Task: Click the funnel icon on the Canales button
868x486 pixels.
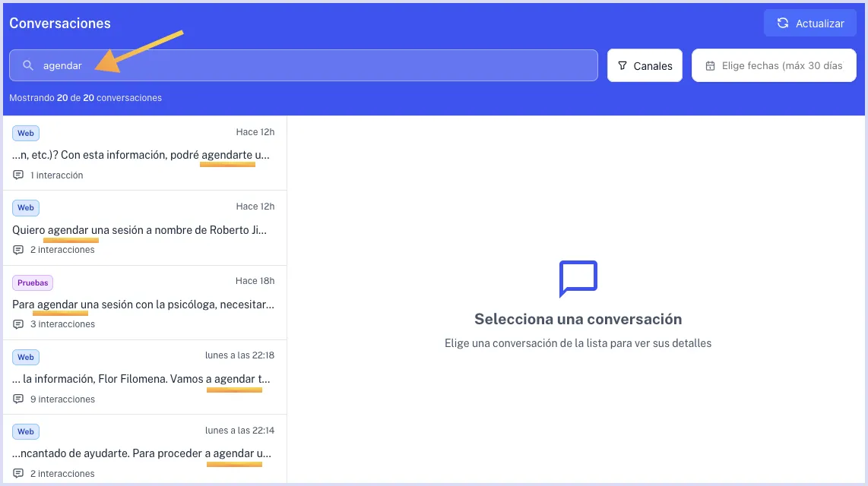Action: [x=623, y=65]
